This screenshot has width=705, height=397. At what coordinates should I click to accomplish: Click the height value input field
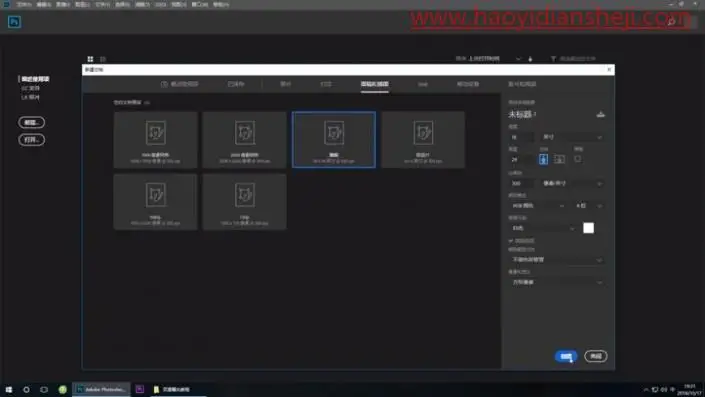(x=522, y=159)
